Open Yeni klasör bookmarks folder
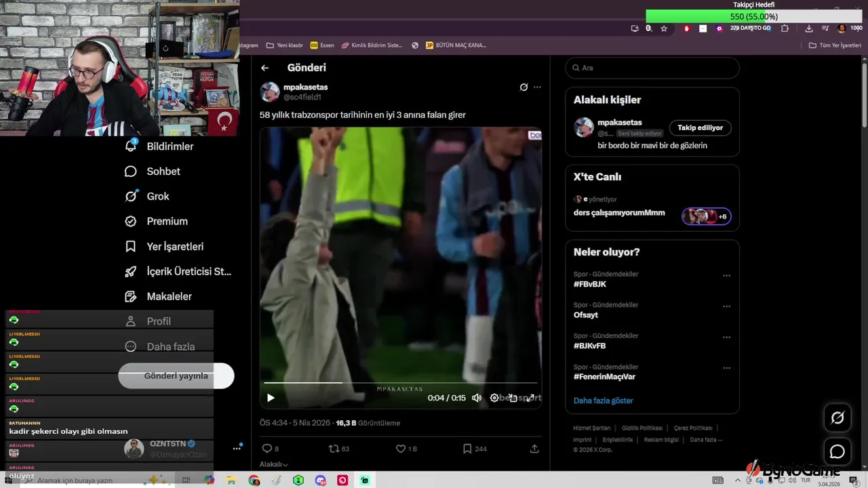Image resolution: width=868 pixels, height=488 pixels. (285, 45)
